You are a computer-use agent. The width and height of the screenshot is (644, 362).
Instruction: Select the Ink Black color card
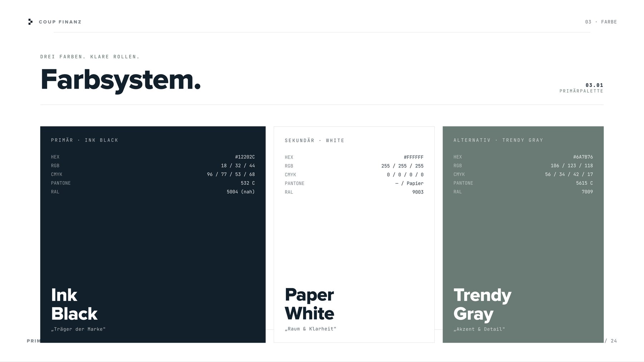(x=153, y=234)
